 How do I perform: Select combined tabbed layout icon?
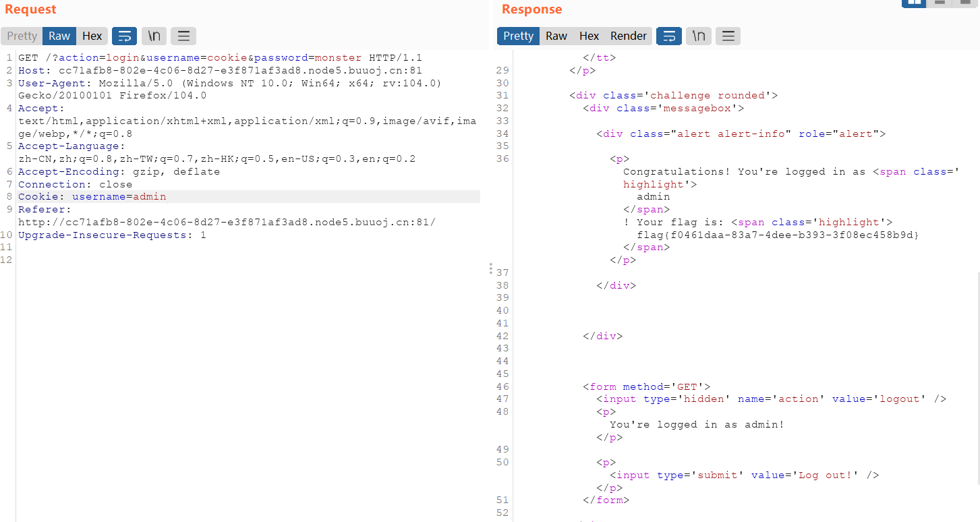[x=965, y=3]
